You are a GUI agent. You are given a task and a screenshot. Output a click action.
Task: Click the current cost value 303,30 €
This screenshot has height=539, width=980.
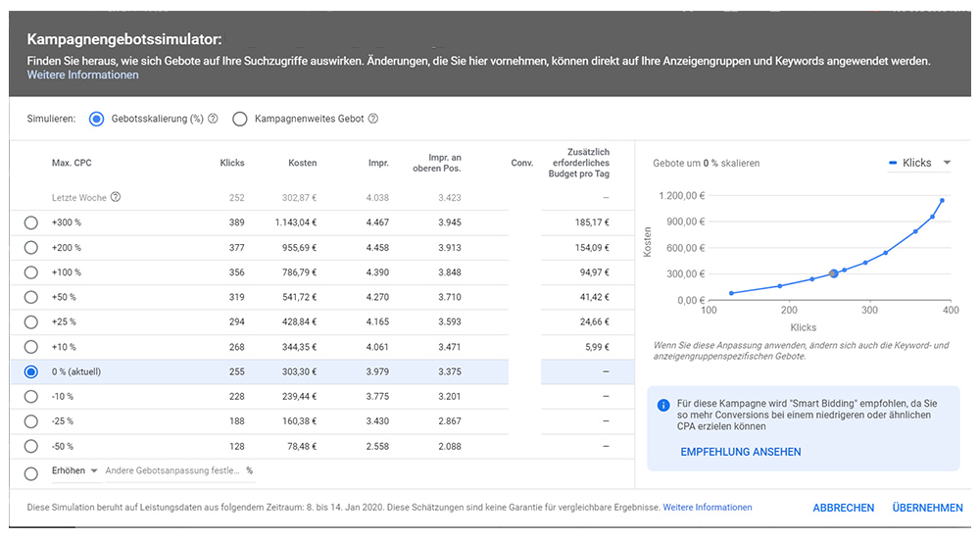click(299, 371)
